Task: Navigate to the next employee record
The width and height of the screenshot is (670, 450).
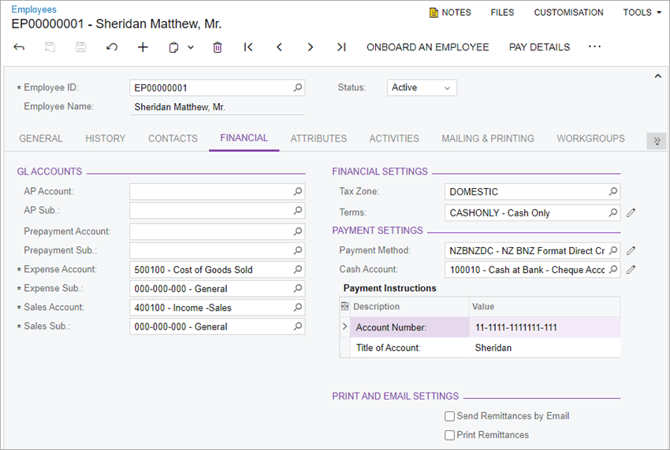Action: (310, 47)
